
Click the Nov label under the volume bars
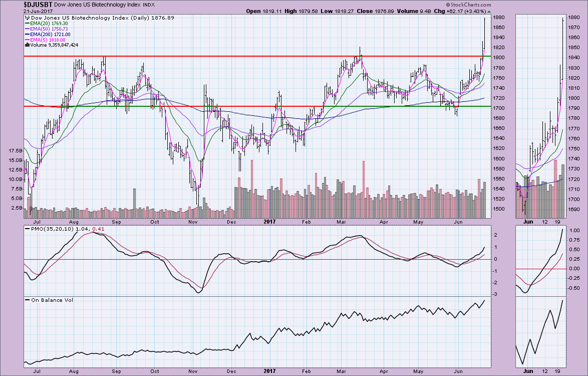(x=193, y=222)
